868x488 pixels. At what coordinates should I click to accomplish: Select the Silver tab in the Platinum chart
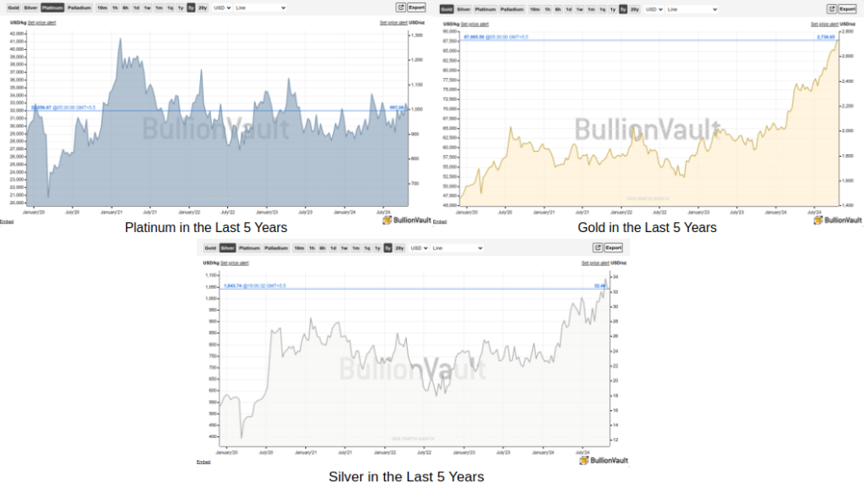tap(31, 8)
